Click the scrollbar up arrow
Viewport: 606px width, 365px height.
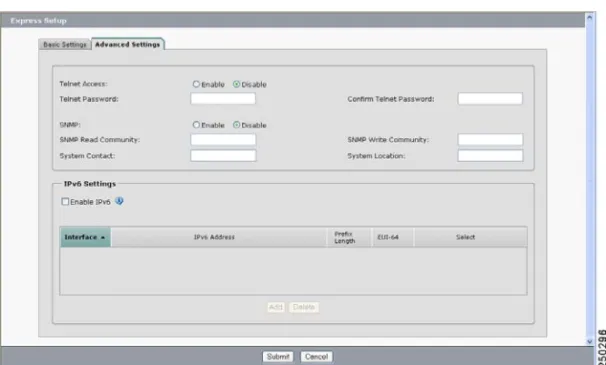(589, 17)
